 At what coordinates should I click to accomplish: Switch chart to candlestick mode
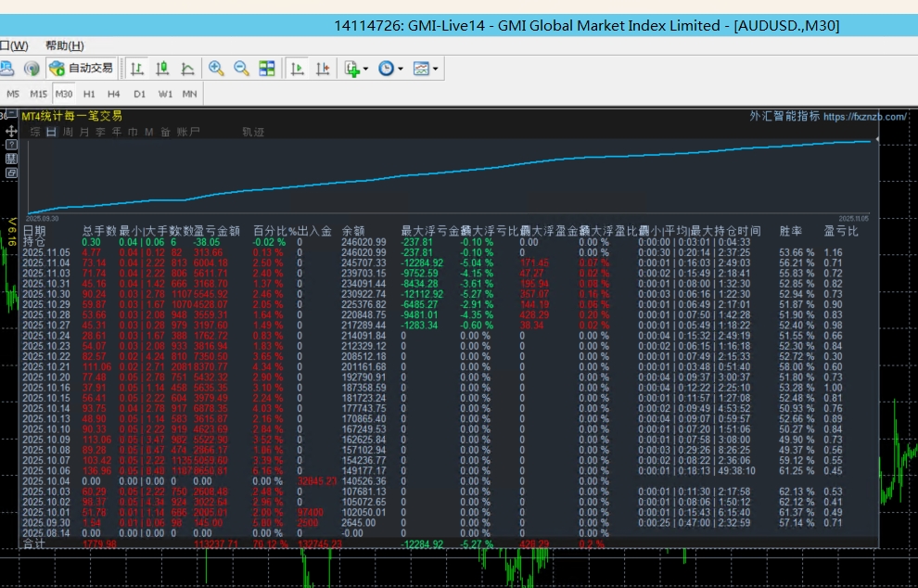pos(162,68)
